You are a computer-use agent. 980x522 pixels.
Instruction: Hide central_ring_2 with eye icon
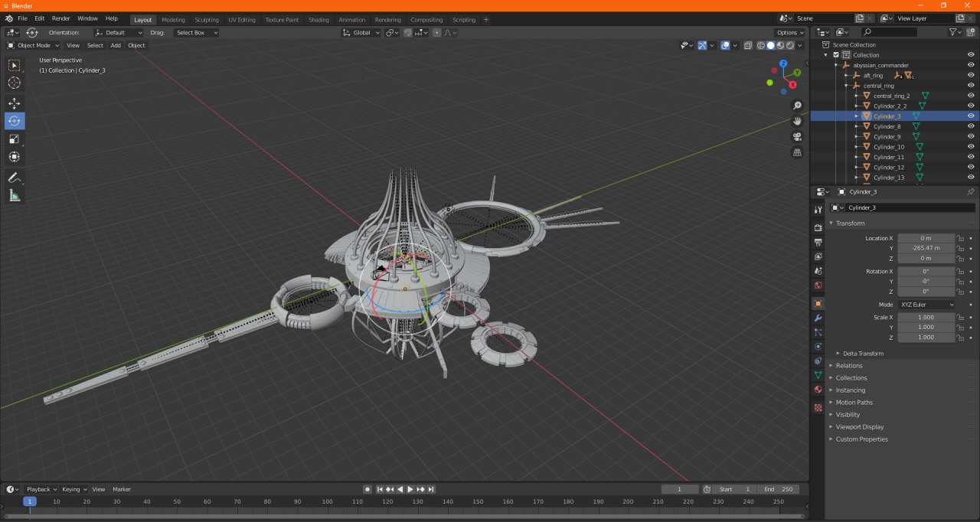click(971, 96)
